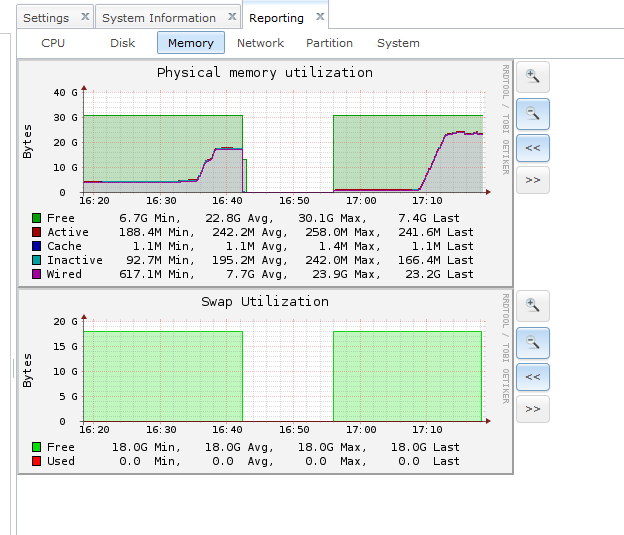Step back in time on Swap Utilization graph
The width and height of the screenshot is (624, 535).
pos(533,377)
